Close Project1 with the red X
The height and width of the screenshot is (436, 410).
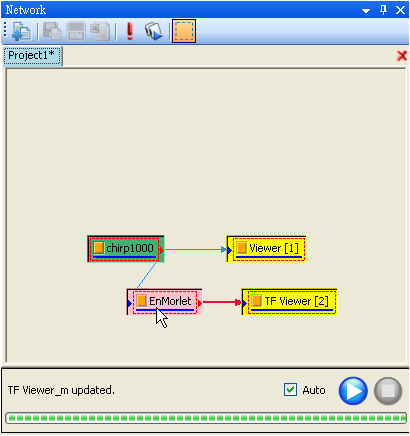pyautogui.click(x=402, y=56)
